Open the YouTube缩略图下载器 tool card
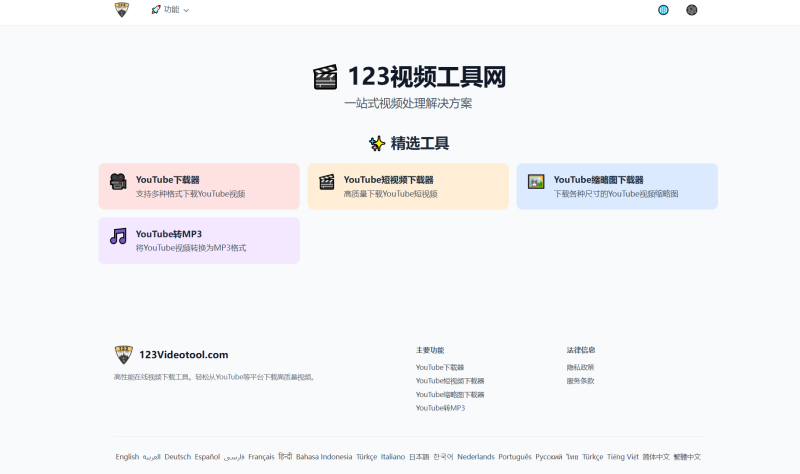 point(617,186)
